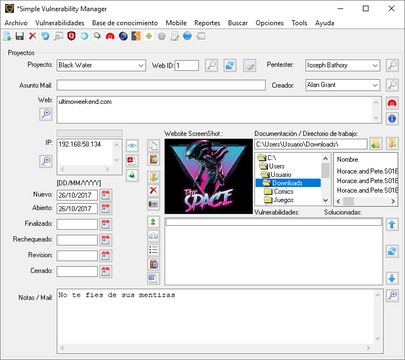
Task: Click the refresh icon beside vulnerabilities list
Action: (x=392, y=251)
